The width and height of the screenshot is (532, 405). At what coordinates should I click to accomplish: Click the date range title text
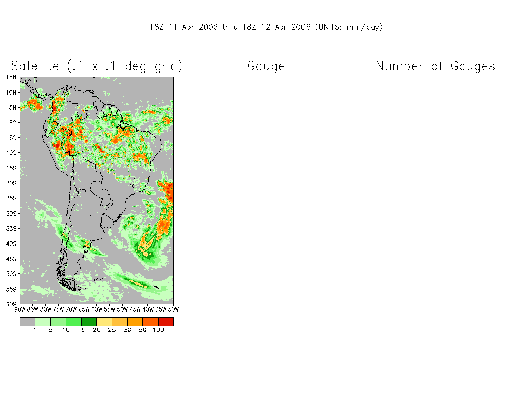(x=266, y=27)
